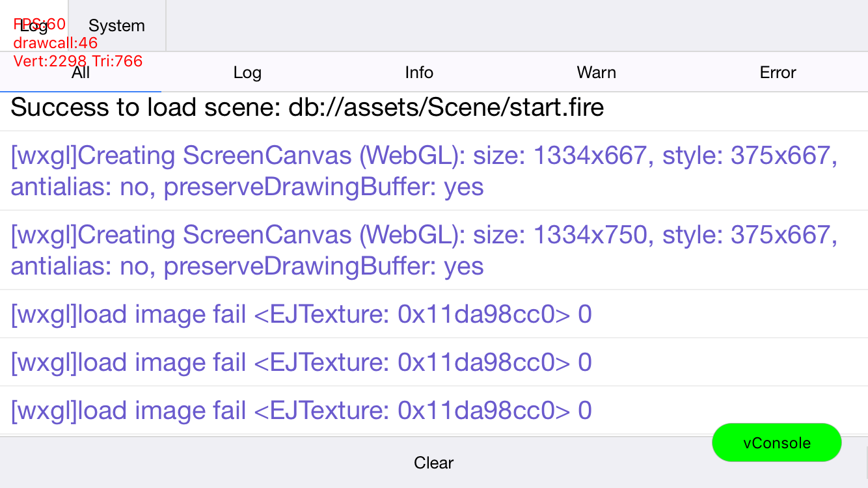Select ScreenCanvas entry with size 1334x667
This screenshot has width=868, height=488.
tap(423, 171)
